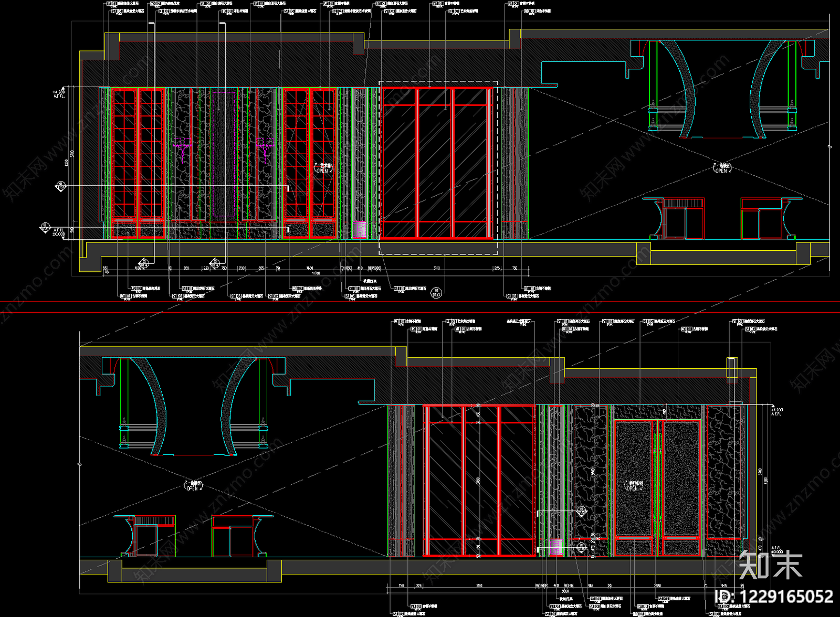The image size is (840, 617).
Task: Click the round detail callout under the upper elevation's glass partition
Action: coord(436,293)
